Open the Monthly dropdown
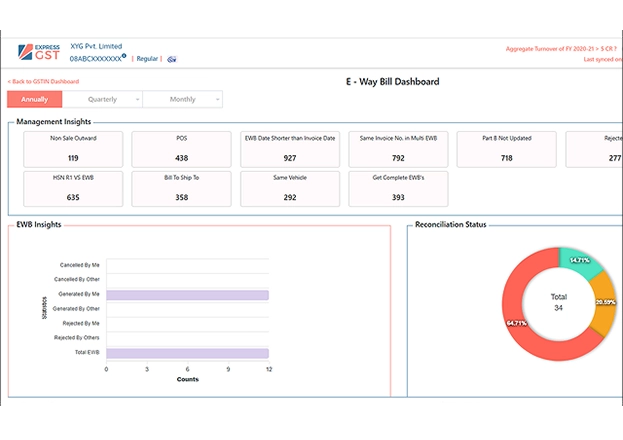 click(x=183, y=99)
